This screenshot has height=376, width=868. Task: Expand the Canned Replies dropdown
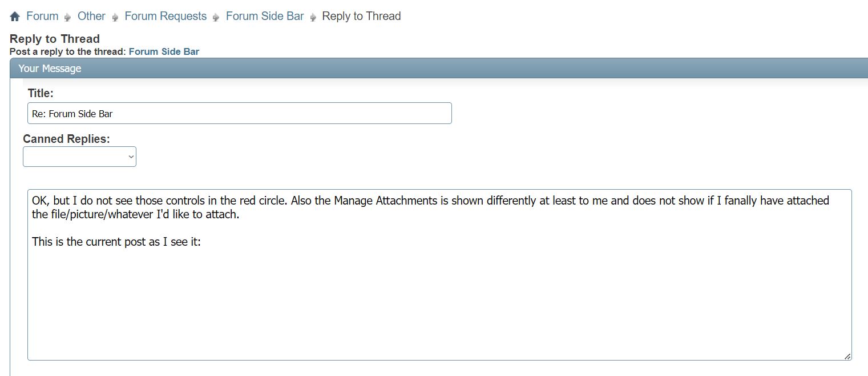(79, 157)
